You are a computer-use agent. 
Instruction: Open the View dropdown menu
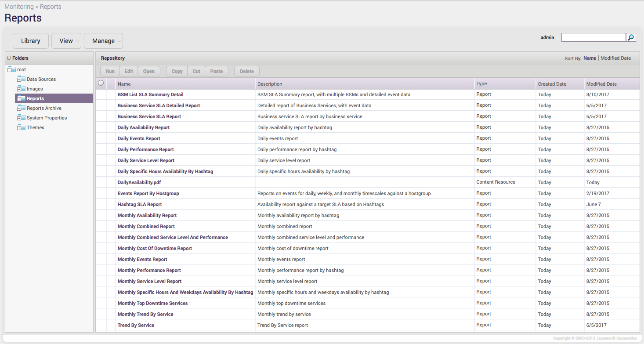point(66,41)
